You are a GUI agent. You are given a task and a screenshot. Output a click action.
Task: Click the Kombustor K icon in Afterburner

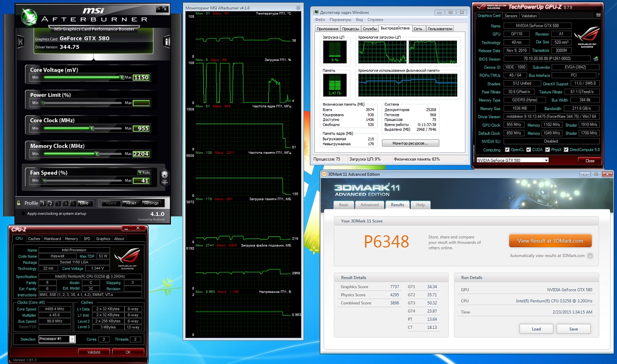(x=20, y=42)
